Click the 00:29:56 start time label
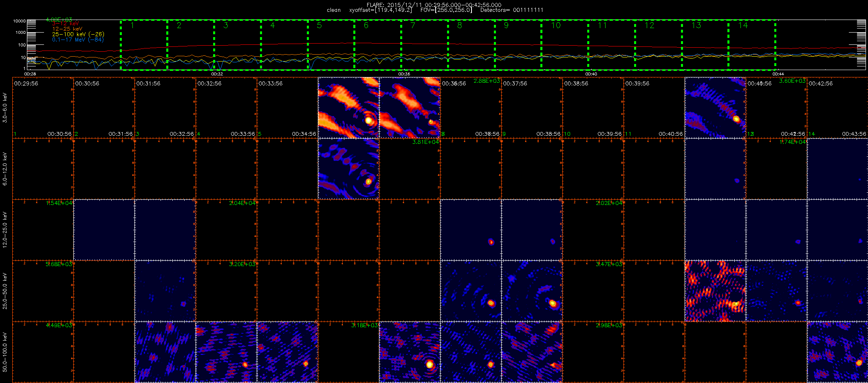The image size is (868, 383). tap(26, 84)
